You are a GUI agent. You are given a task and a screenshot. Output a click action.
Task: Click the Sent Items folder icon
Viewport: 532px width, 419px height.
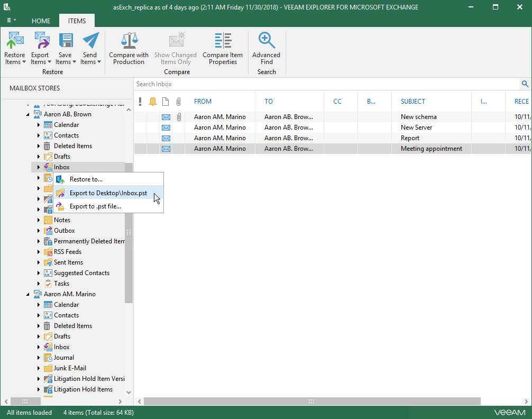coord(48,262)
